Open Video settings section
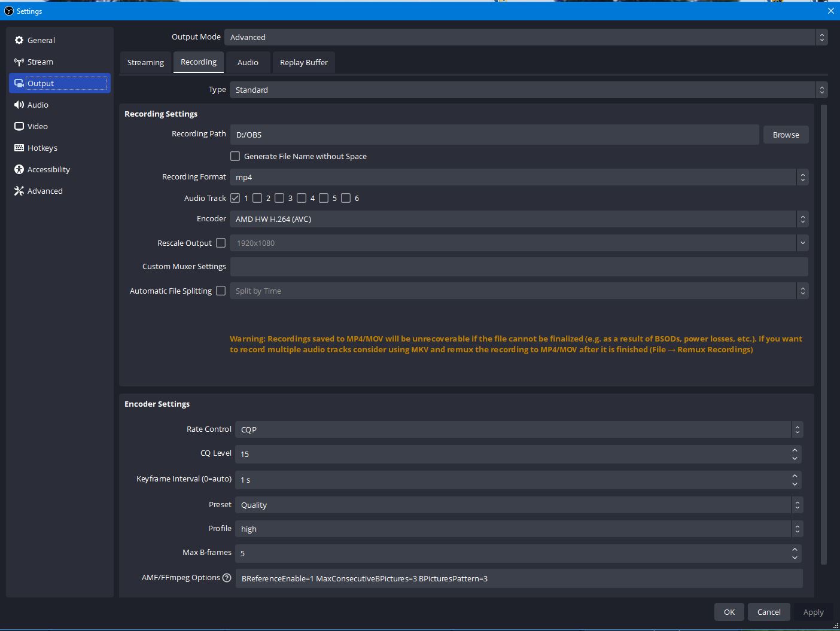This screenshot has height=631, width=840. (60, 126)
